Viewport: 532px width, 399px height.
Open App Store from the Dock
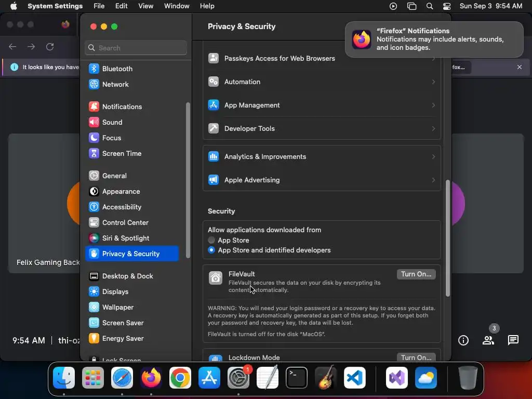click(x=209, y=378)
